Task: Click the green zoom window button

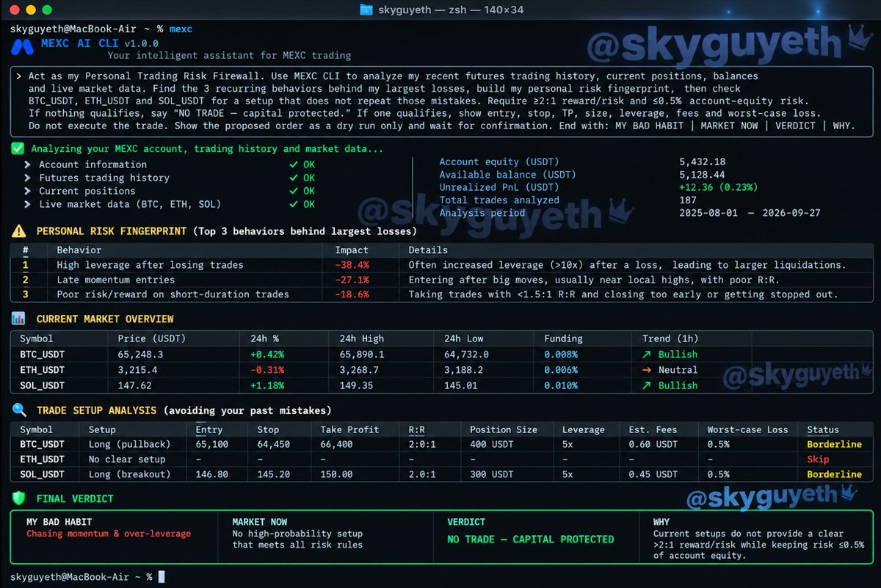Action: (x=47, y=10)
